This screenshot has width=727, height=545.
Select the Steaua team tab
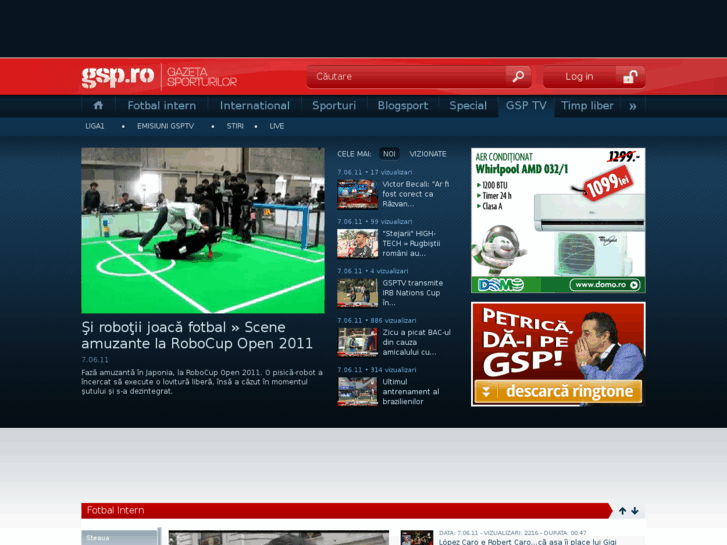tap(120, 538)
